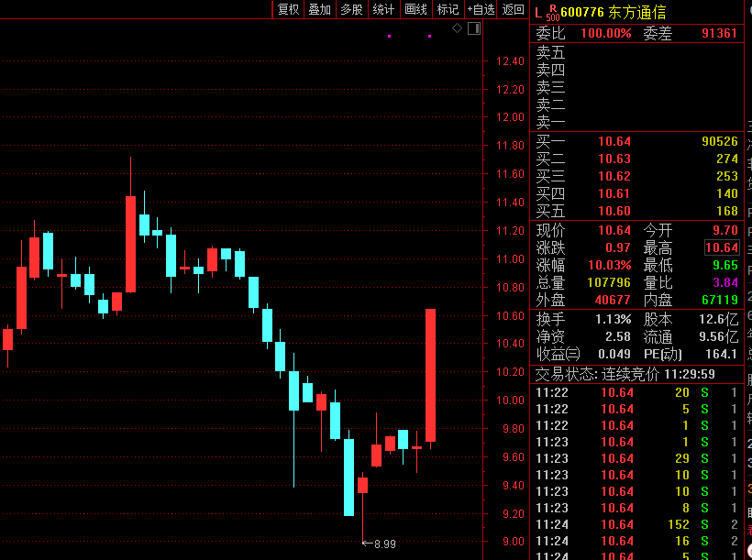
Task: Click the 卖五 row label
Action: (550, 53)
